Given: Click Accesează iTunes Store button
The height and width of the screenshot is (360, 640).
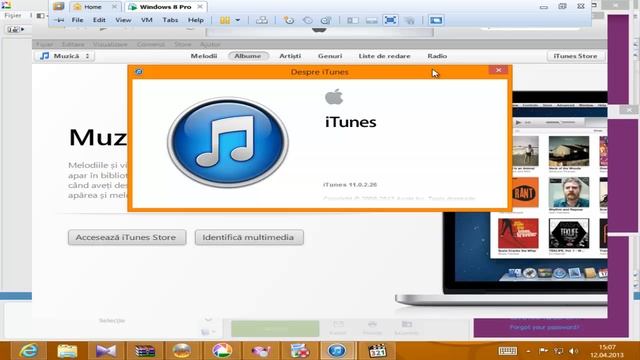Looking at the screenshot, I should pyautogui.click(x=127, y=237).
